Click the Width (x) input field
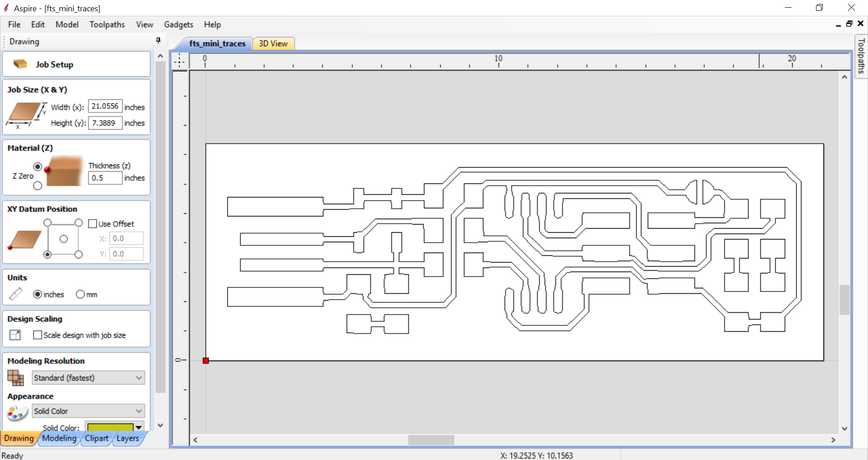The image size is (868, 460). (x=105, y=106)
